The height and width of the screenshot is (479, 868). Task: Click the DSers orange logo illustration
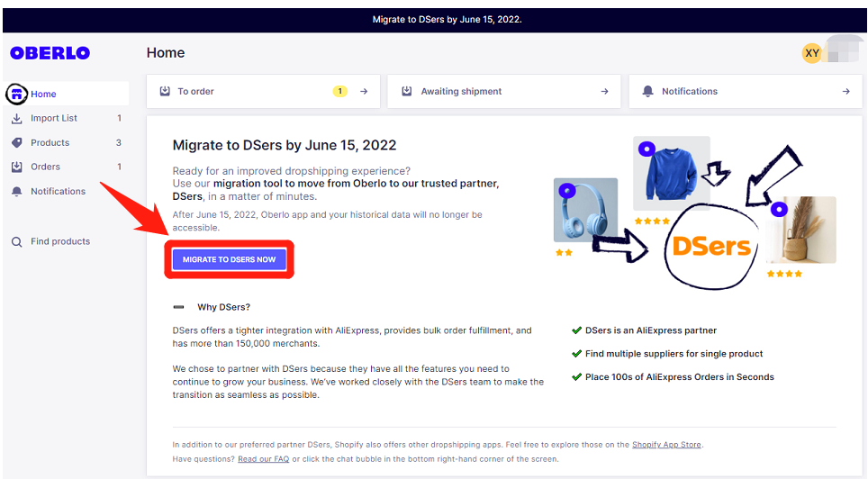tap(711, 247)
